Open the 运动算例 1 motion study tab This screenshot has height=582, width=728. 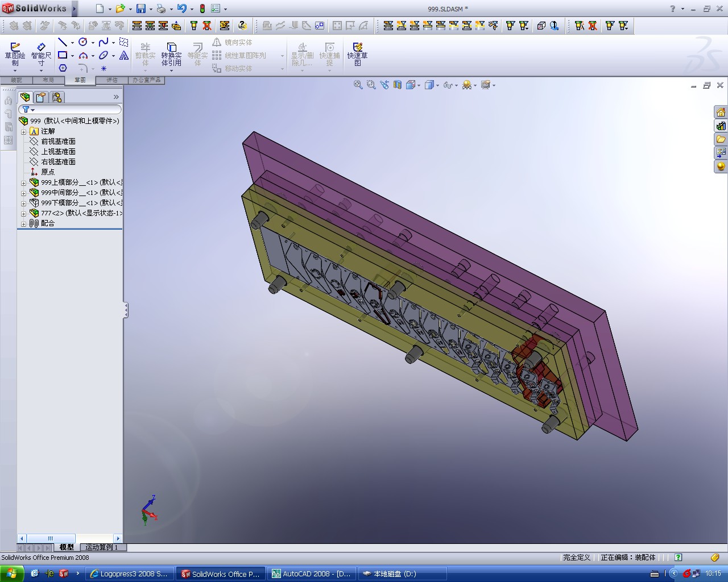pyautogui.click(x=102, y=547)
